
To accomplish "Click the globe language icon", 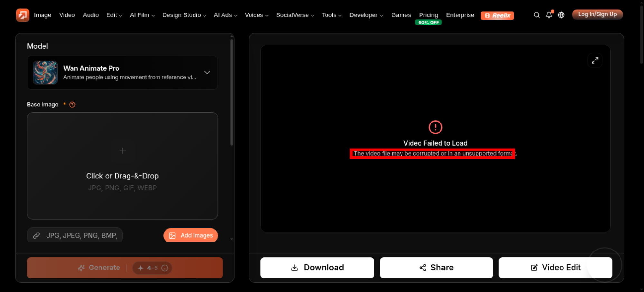I will 561,15.
